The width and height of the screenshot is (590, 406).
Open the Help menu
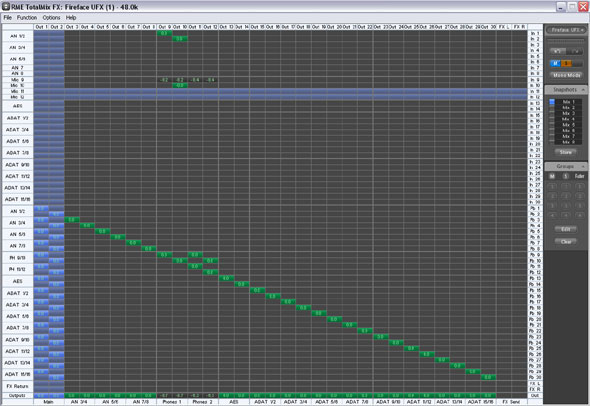pyautogui.click(x=71, y=18)
